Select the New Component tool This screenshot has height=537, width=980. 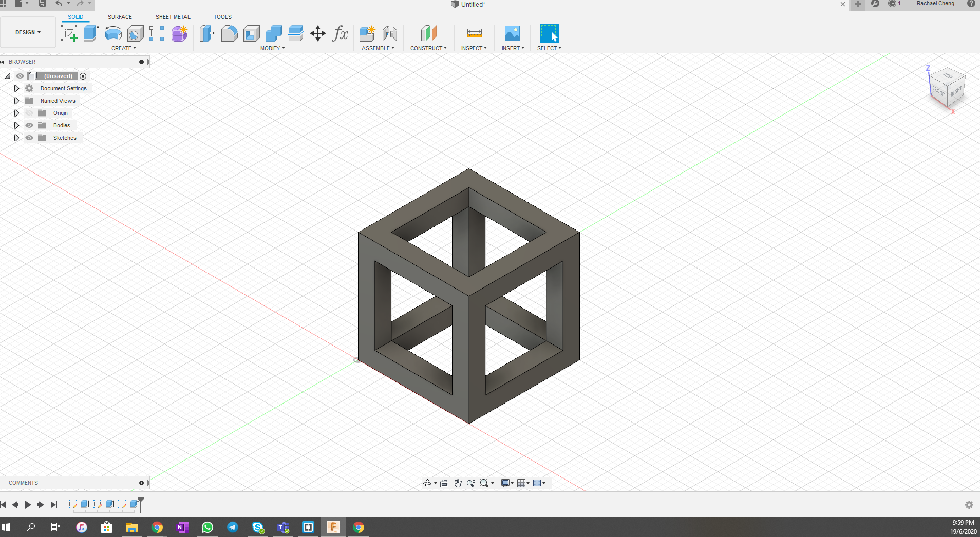click(x=367, y=33)
